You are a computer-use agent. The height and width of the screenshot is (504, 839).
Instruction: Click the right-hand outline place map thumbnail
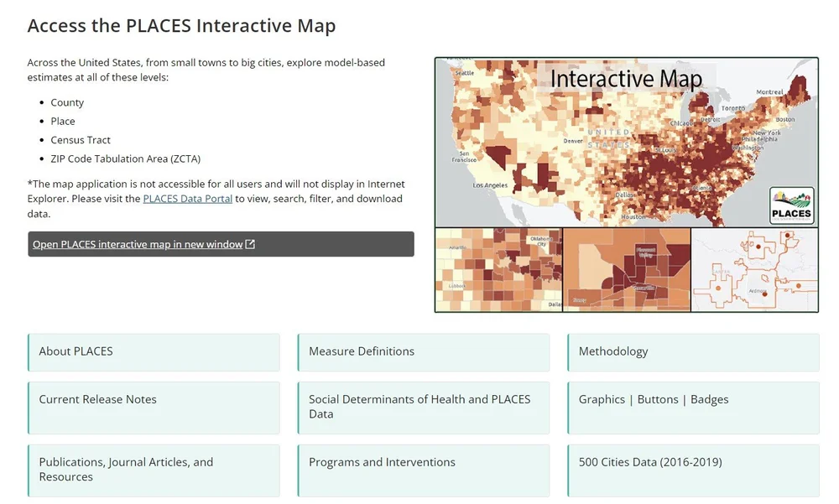pyautogui.click(x=754, y=270)
